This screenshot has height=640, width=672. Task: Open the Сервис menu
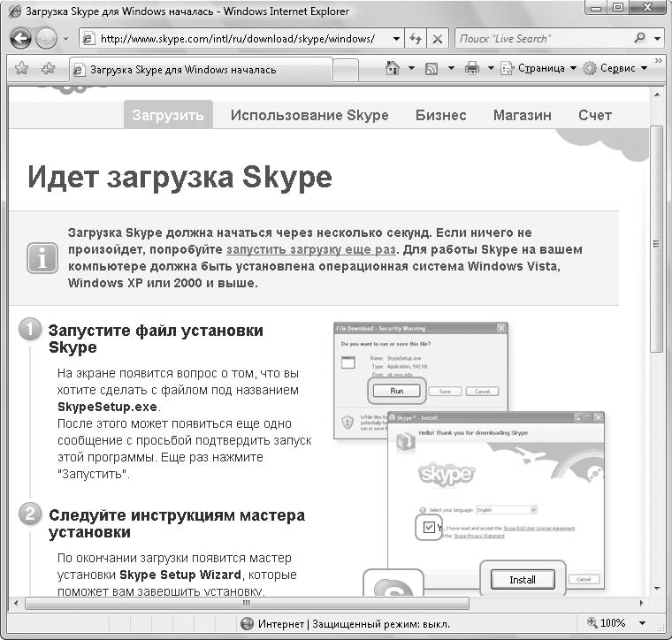pos(615,68)
